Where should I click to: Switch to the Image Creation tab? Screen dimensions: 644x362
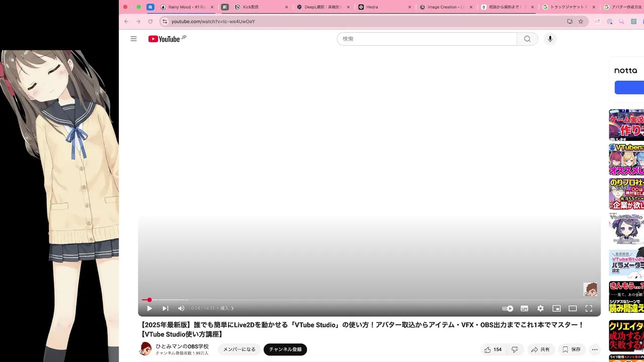click(446, 7)
